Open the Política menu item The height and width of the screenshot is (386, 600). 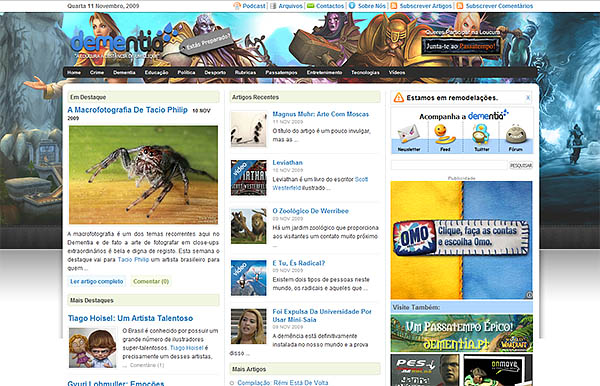(x=186, y=72)
